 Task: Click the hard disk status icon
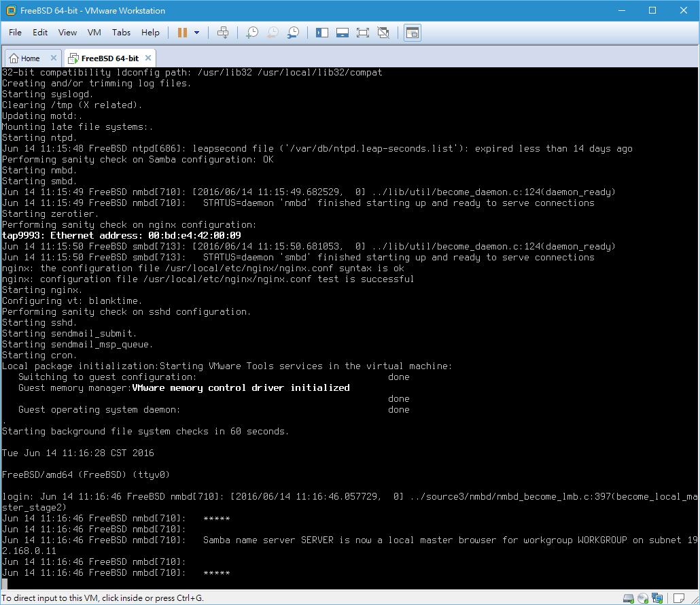point(629,598)
